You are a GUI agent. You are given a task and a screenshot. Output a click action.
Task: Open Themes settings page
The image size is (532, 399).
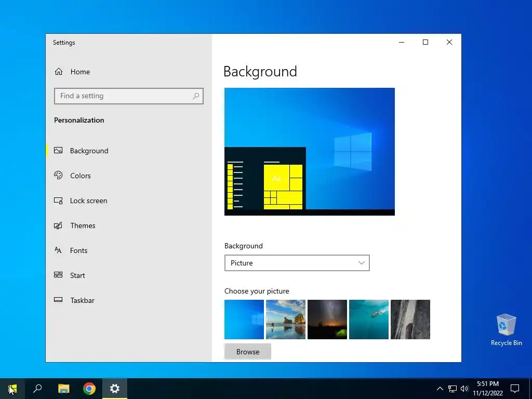tap(83, 225)
